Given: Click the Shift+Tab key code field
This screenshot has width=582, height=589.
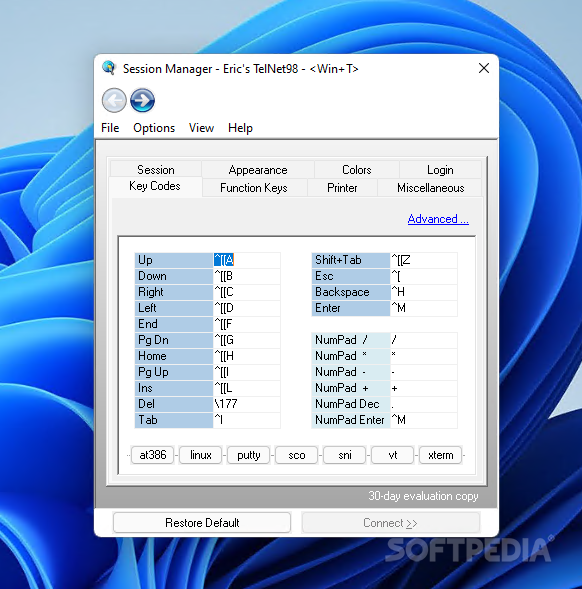Looking at the screenshot, I should (x=424, y=260).
